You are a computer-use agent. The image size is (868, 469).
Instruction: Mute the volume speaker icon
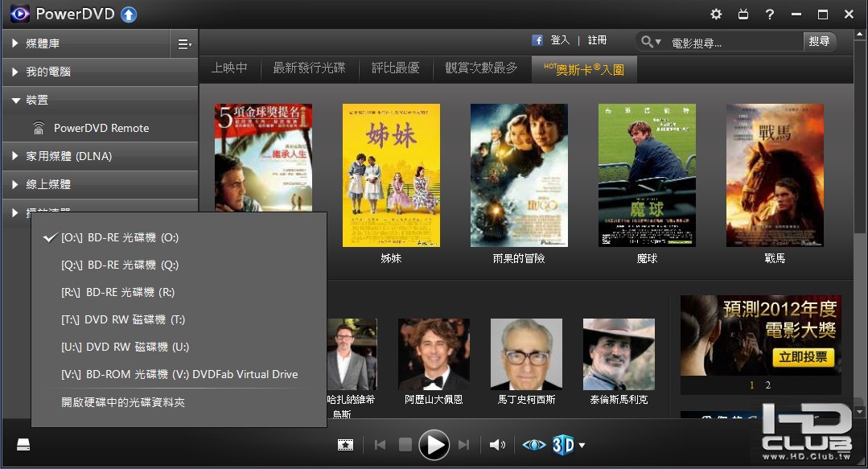click(497, 445)
